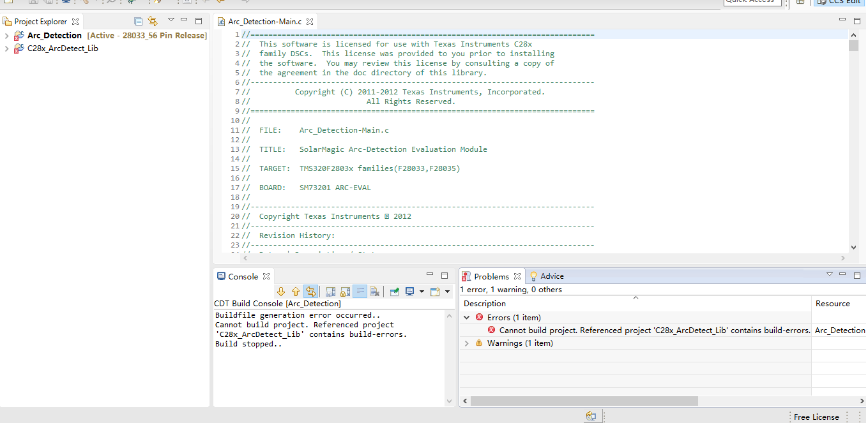868x423 pixels.
Task: Open the Problems view menu
Action: pos(830,274)
